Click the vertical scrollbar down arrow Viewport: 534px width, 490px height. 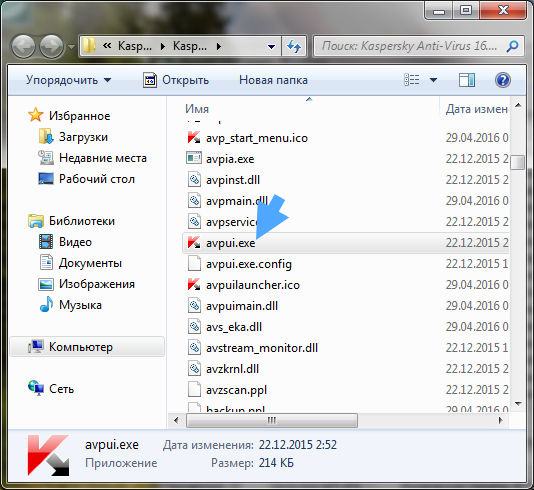(x=518, y=404)
